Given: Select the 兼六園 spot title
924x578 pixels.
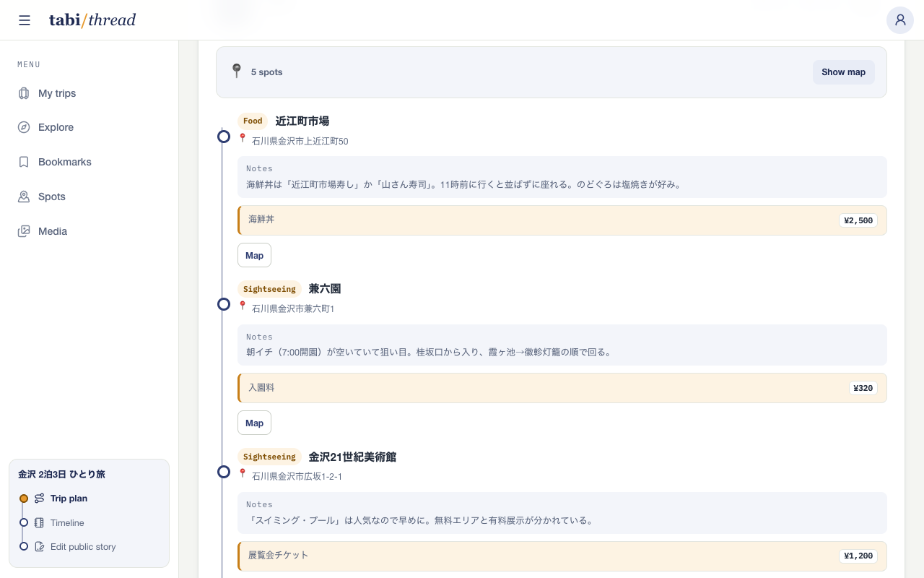Looking at the screenshot, I should pos(325,289).
